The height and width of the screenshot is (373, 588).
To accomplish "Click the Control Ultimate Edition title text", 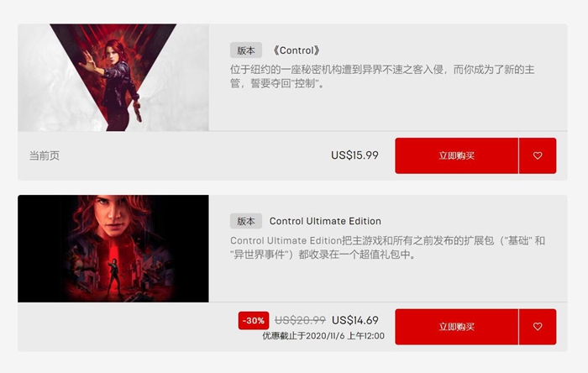I will tap(325, 221).
